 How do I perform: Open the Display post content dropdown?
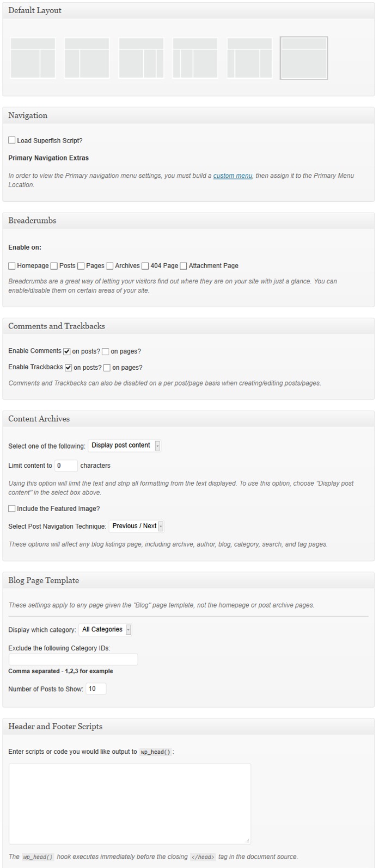point(125,445)
